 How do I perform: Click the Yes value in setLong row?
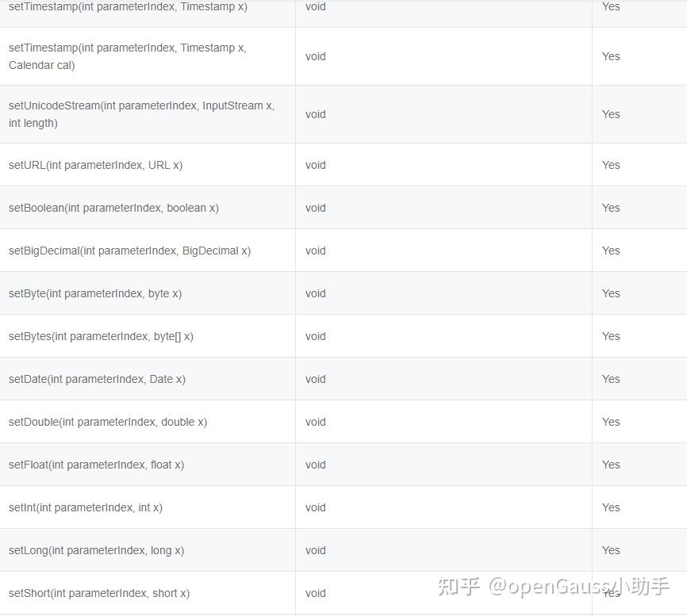click(611, 550)
